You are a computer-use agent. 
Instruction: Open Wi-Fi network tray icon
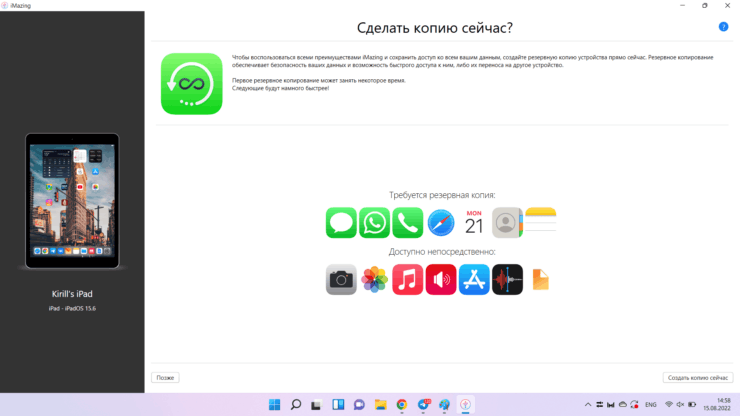[669, 405]
